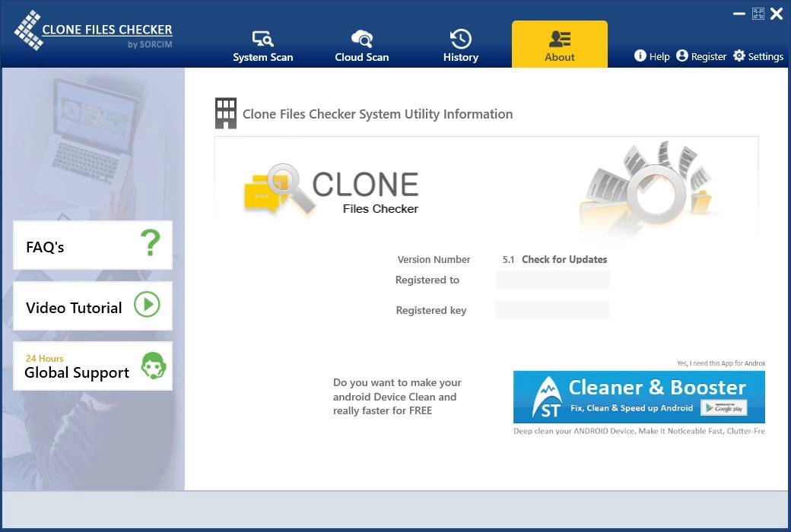Select the About tab
The image size is (791, 532).
pyautogui.click(x=560, y=44)
